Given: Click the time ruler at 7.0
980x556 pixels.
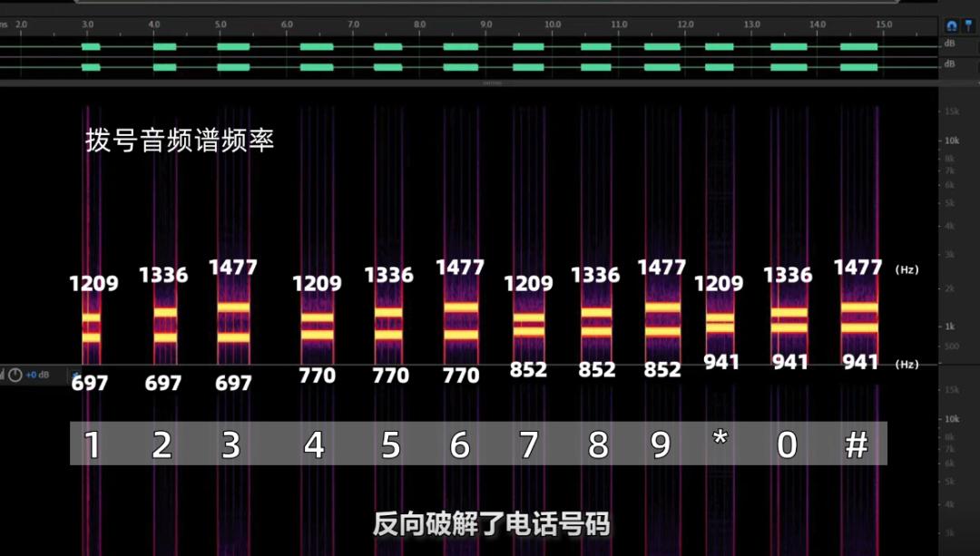Looking at the screenshot, I should pyautogui.click(x=353, y=24).
